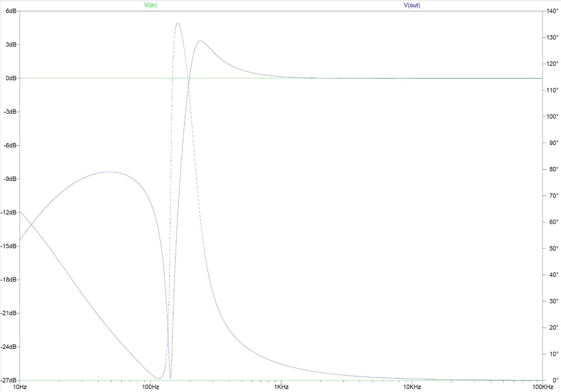Image resolution: width=561 pixels, height=392 pixels.
Task: Click the 130° phase axis label
Action: (552, 37)
